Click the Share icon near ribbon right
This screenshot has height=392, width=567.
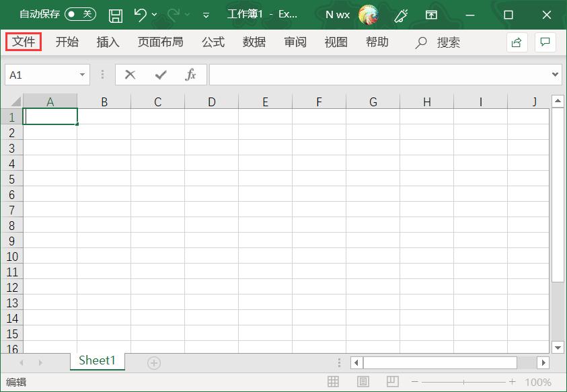click(x=516, y=42)
